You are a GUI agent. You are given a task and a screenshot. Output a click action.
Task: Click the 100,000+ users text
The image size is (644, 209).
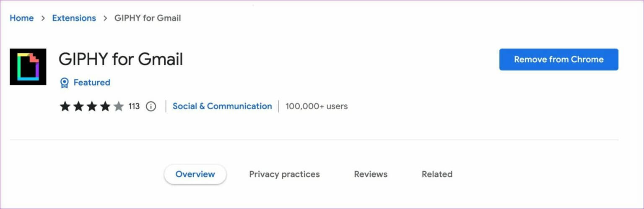click(317, 106)
